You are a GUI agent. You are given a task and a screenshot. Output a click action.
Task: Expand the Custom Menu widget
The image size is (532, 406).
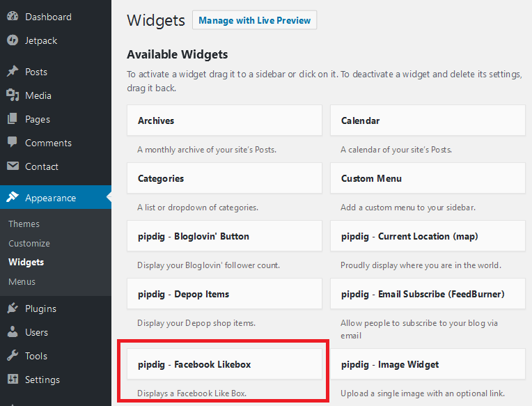[x=428, y=178]
